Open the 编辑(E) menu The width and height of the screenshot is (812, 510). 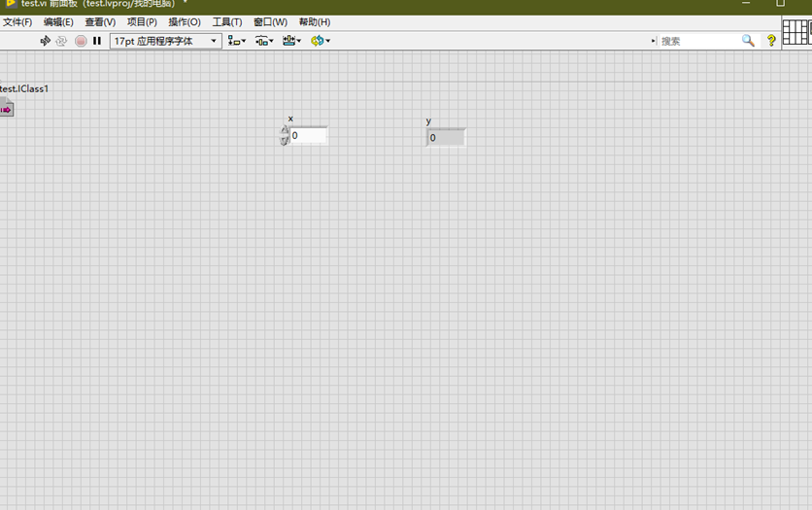tap(58, 21)
